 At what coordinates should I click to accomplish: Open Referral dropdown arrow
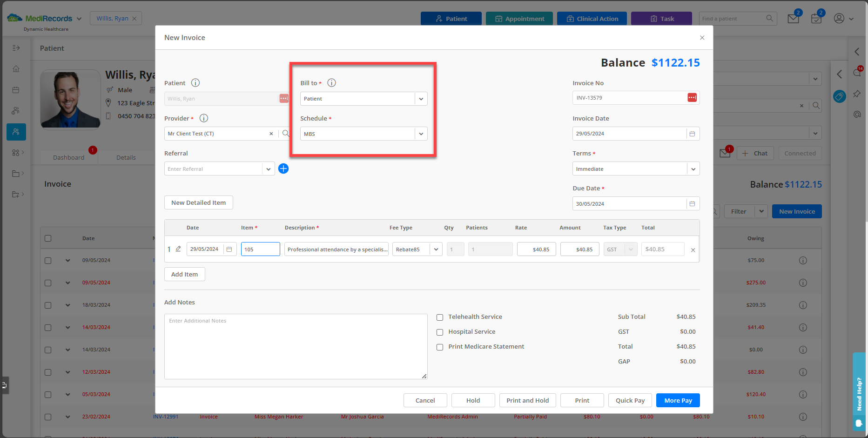tap(269, 169)
